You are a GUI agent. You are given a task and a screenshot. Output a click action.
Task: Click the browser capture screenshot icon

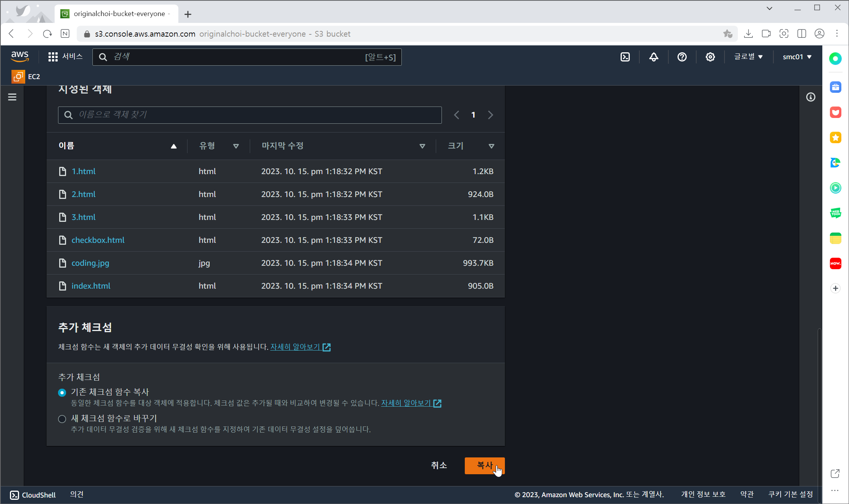coord(784,34)
